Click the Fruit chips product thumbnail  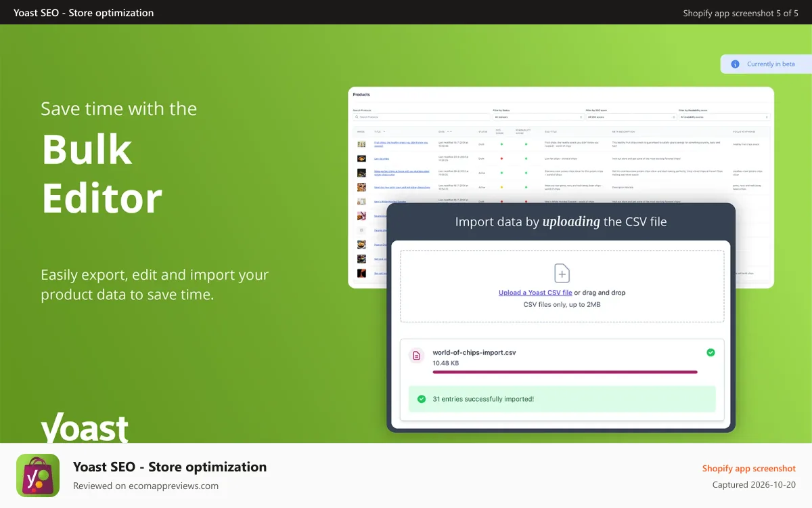pos(361,144)
